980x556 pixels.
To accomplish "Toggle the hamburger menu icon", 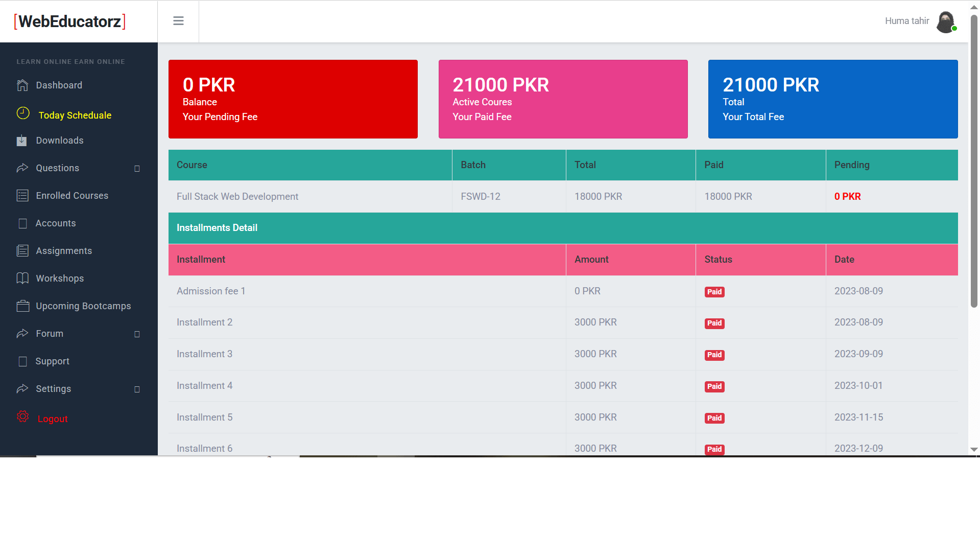I will click(x=178, y=21).
